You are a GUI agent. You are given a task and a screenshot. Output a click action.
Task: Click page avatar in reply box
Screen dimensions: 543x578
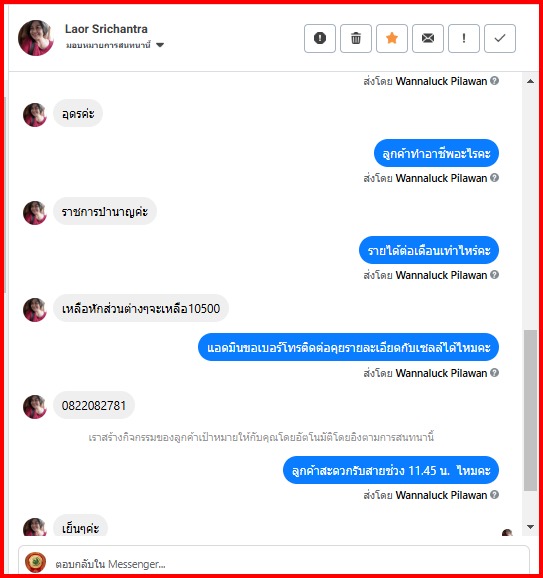pyautogui.click(x=35, y=563)
